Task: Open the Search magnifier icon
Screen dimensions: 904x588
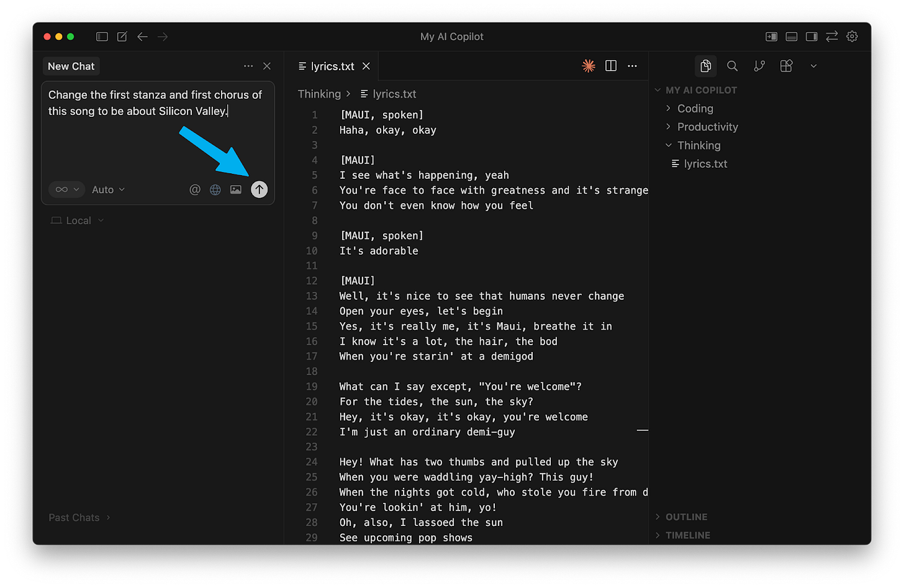Action: click(x=733, y=66)
